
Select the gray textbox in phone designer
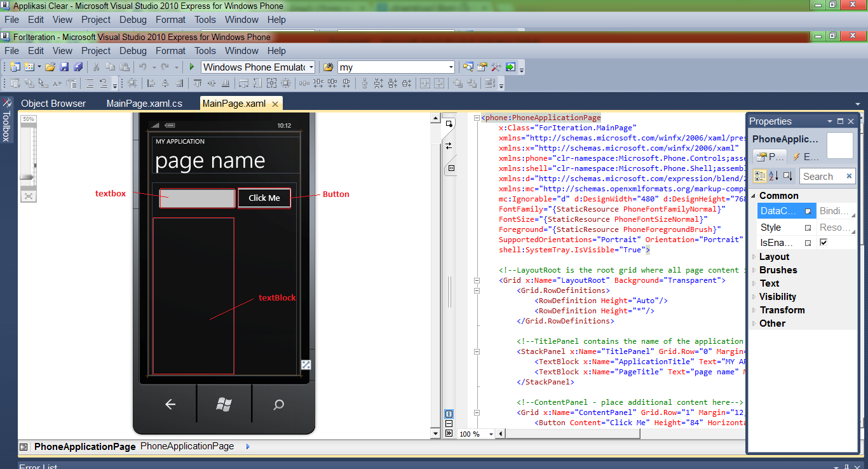point(197,198)
